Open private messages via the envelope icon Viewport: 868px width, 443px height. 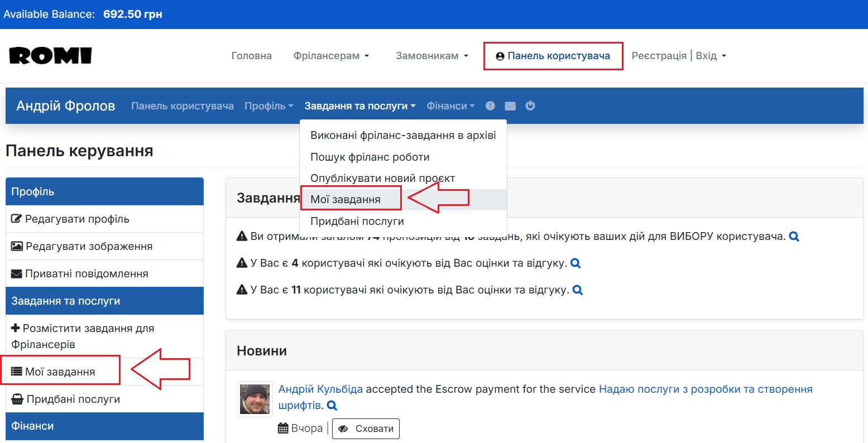coord(510,105)
